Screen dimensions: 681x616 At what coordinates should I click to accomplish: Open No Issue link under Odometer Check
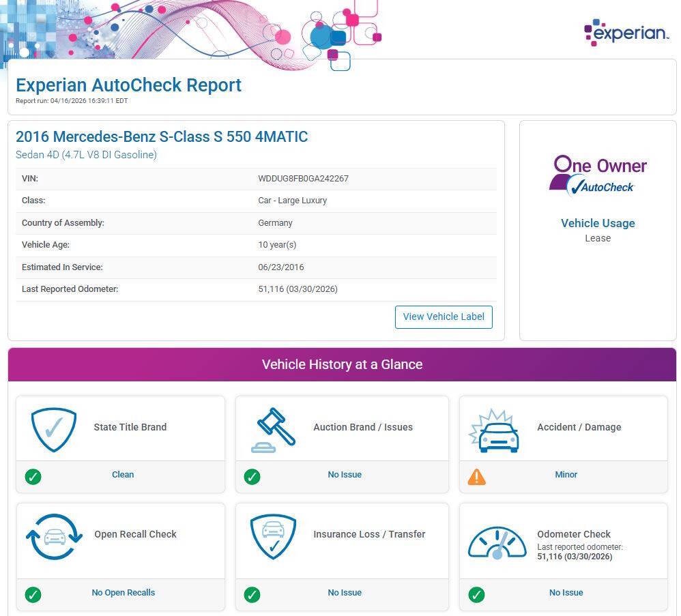566,593
